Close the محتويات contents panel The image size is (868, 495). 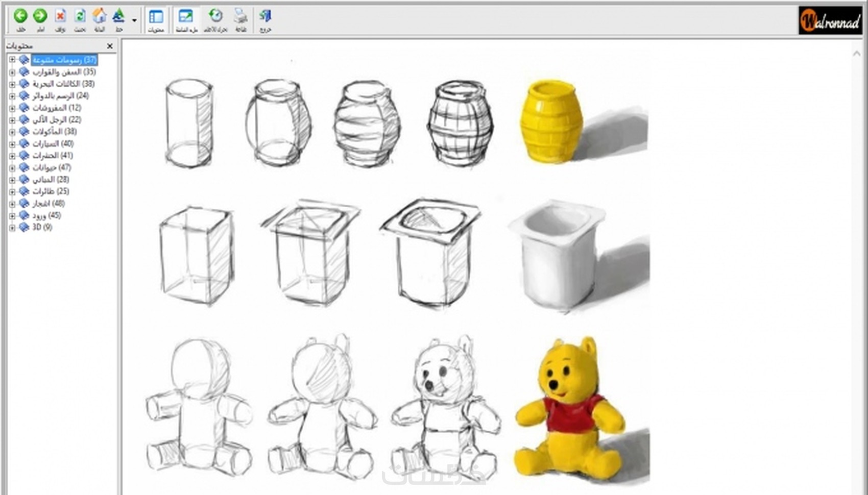110,46
